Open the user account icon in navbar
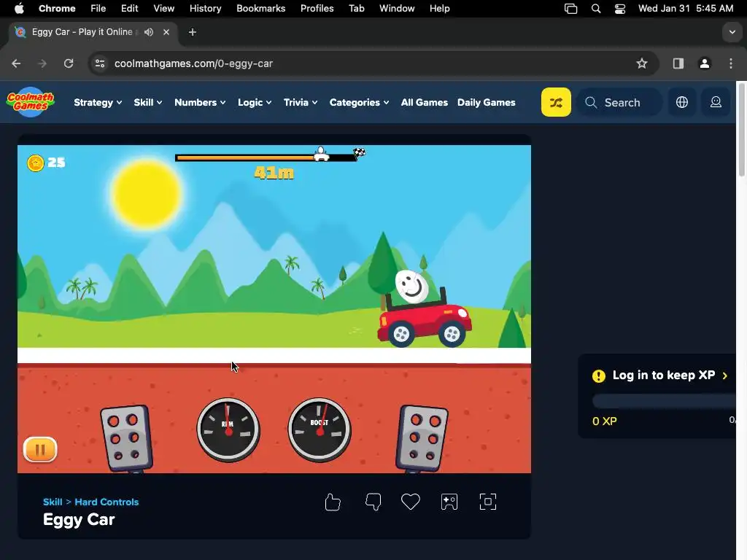 click(x=716, y=102)
